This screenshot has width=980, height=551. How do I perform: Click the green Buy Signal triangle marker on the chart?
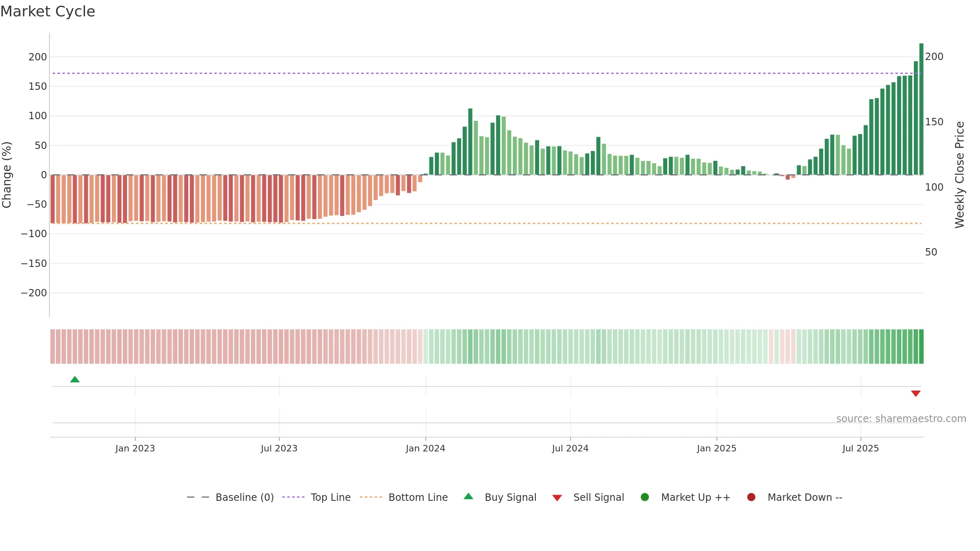click(75, 380)
